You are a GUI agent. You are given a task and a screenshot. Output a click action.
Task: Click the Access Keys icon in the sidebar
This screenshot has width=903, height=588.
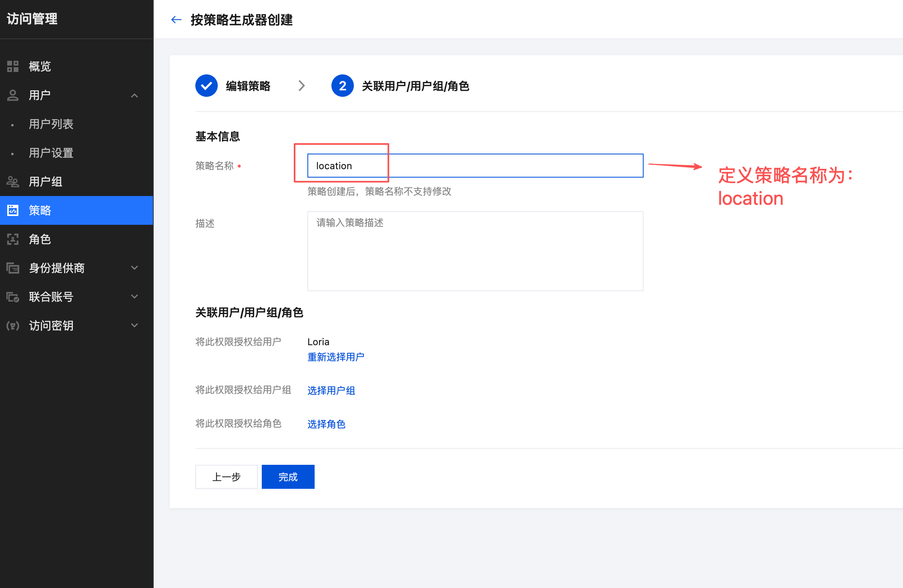(13, 326)
